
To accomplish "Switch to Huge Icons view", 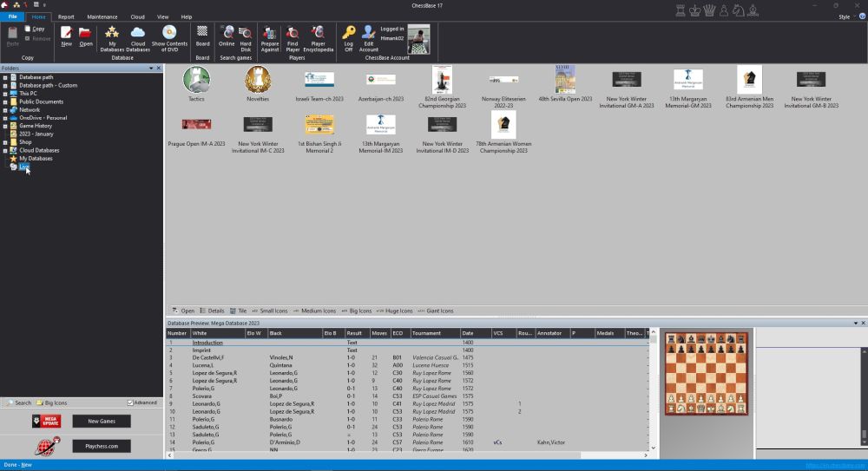I will 398,311.
